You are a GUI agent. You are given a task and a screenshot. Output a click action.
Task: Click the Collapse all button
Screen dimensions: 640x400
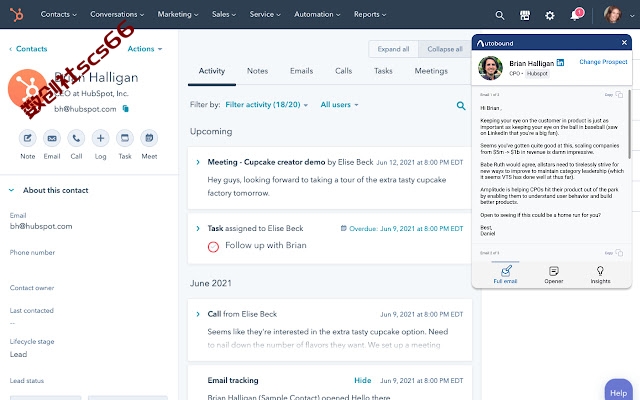click(x=444, y=49)
